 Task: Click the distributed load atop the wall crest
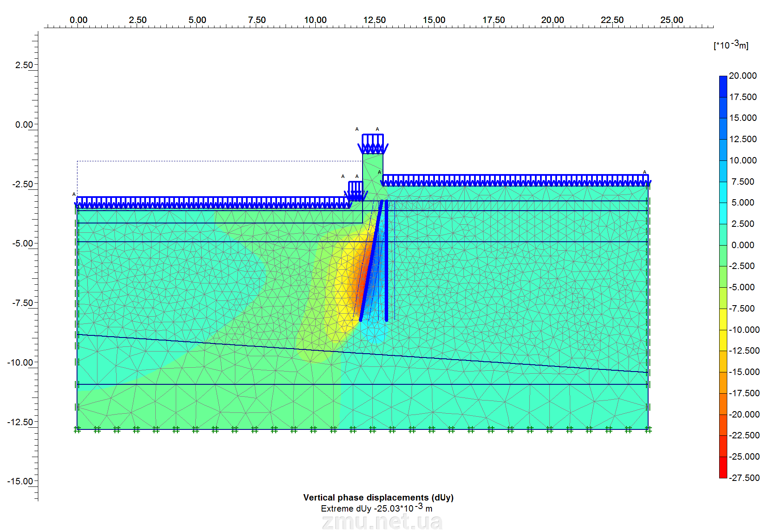click(373, 143)
